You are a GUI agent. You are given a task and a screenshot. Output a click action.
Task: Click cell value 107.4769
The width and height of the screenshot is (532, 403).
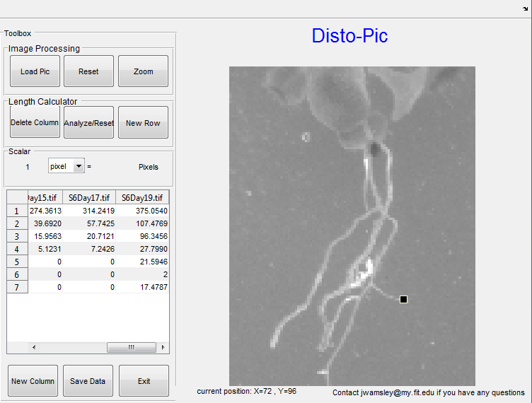coord(142,223)
